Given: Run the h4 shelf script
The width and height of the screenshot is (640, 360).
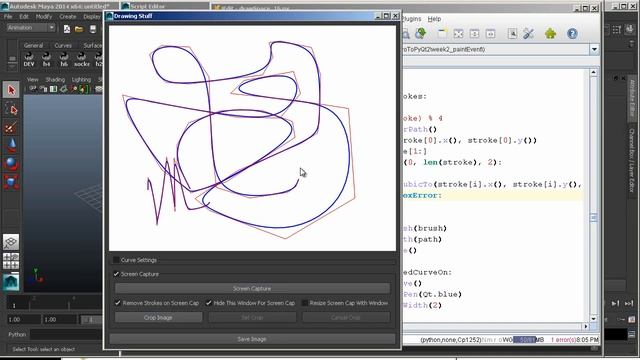Looking at the screenshot, I should click(46, 60).
